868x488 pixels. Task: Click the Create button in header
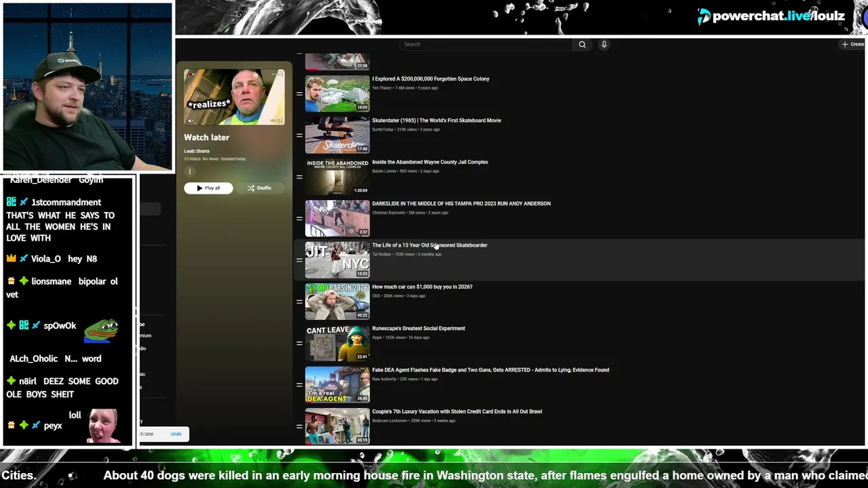(x=853, y=44)
